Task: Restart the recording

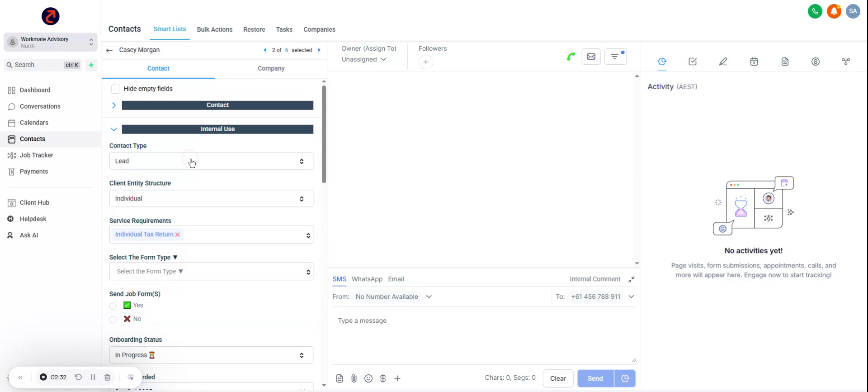Action: [78, 377]
